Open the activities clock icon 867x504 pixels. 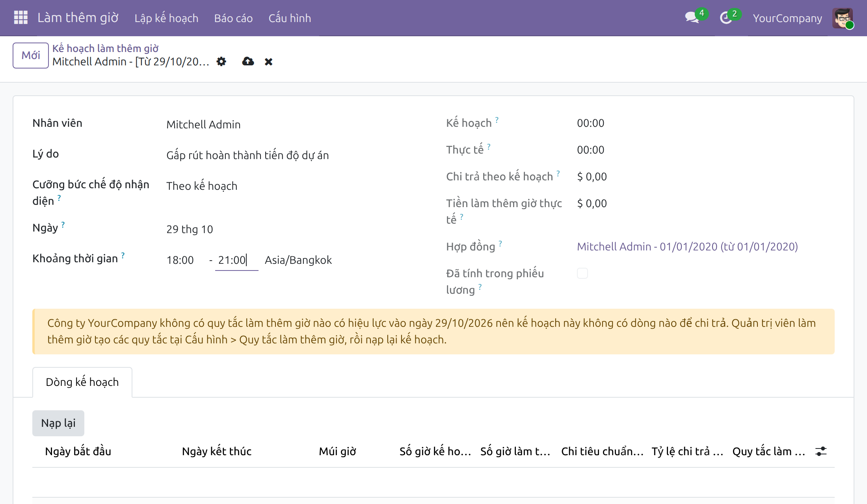pos(726,18)
